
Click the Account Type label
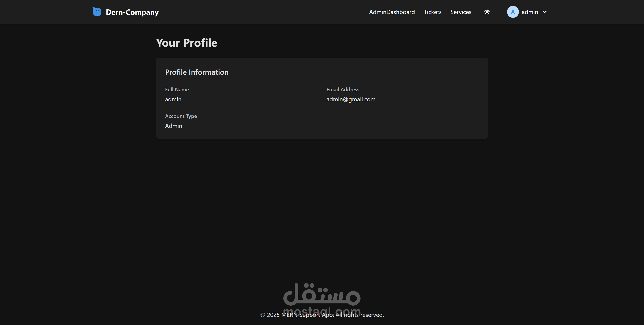click(x=181, y=116)
